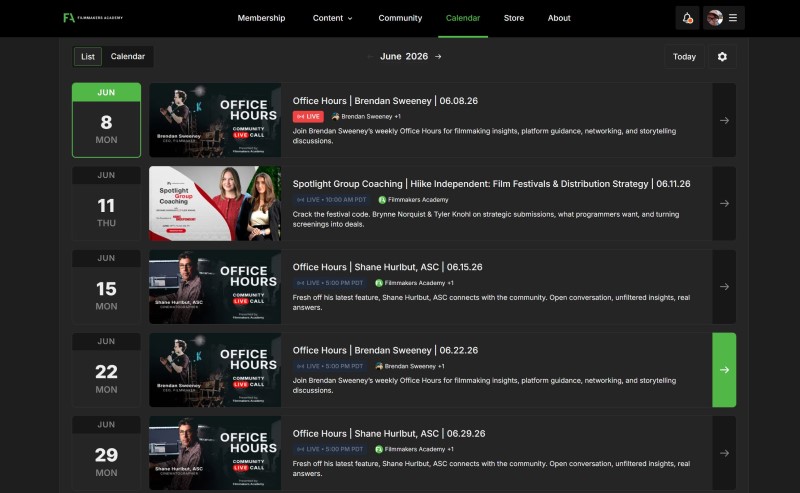Open the Community nav item
This screenshot has width=800, height=493.
point(400,18)
